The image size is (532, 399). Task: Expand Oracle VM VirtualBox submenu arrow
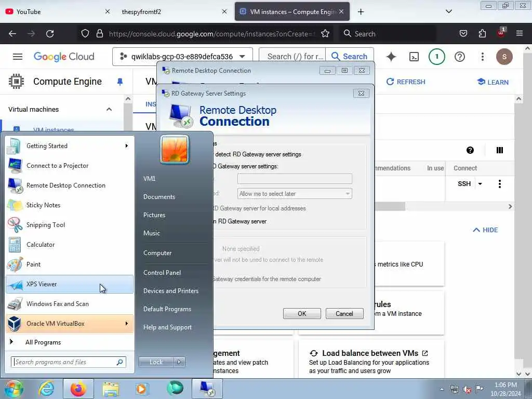pyautogui.click(x=127, y=324)
